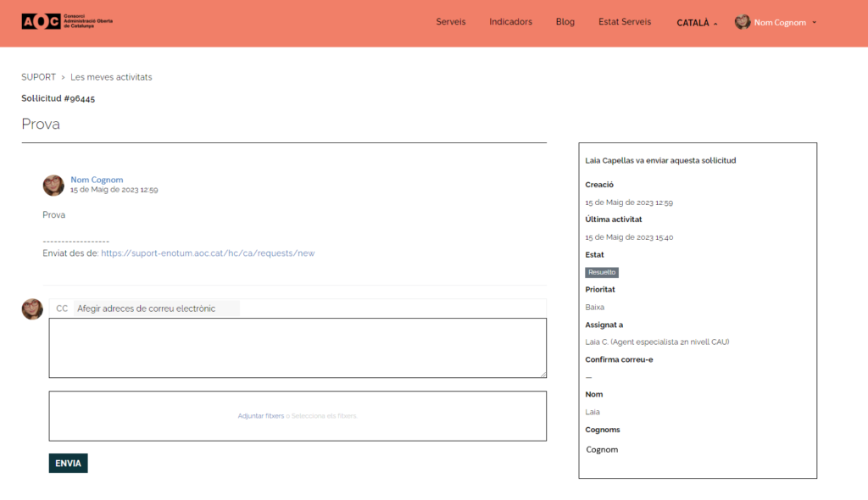Open Estat Serveis in the navigation

coord(625,22)
